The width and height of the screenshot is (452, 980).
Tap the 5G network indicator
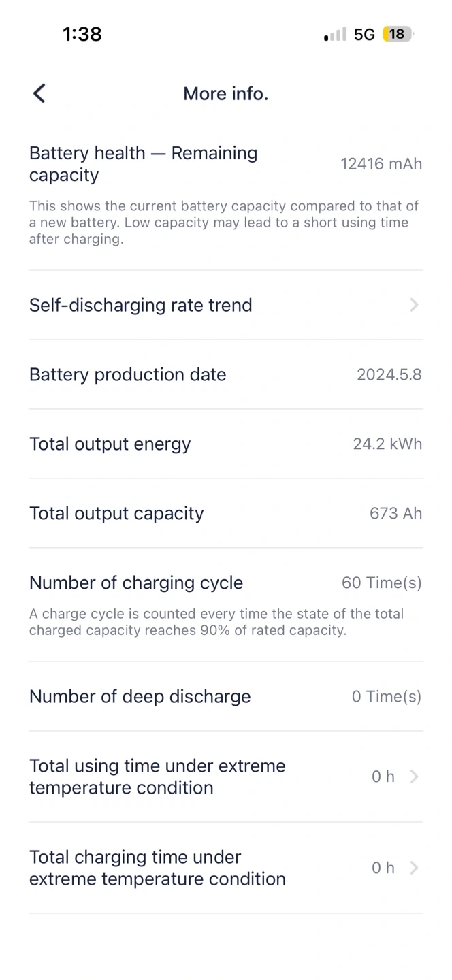point(364,35)
